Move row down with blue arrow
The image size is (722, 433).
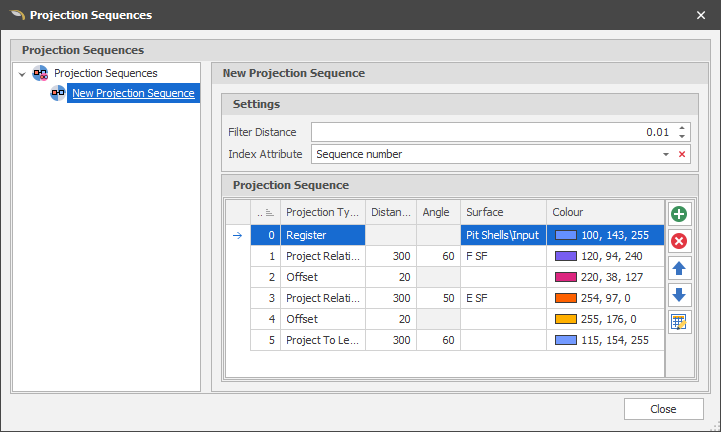pyautogui.click(x=679, y=295)
